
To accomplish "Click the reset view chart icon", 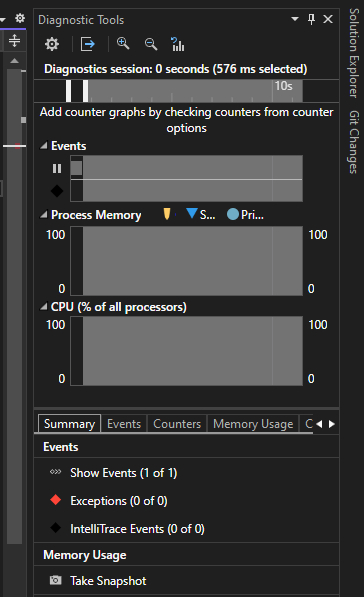I will [177, 44].
